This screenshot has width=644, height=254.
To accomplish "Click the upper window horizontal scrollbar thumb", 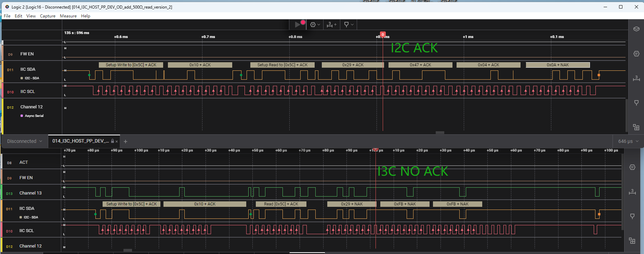I will 440,133.
